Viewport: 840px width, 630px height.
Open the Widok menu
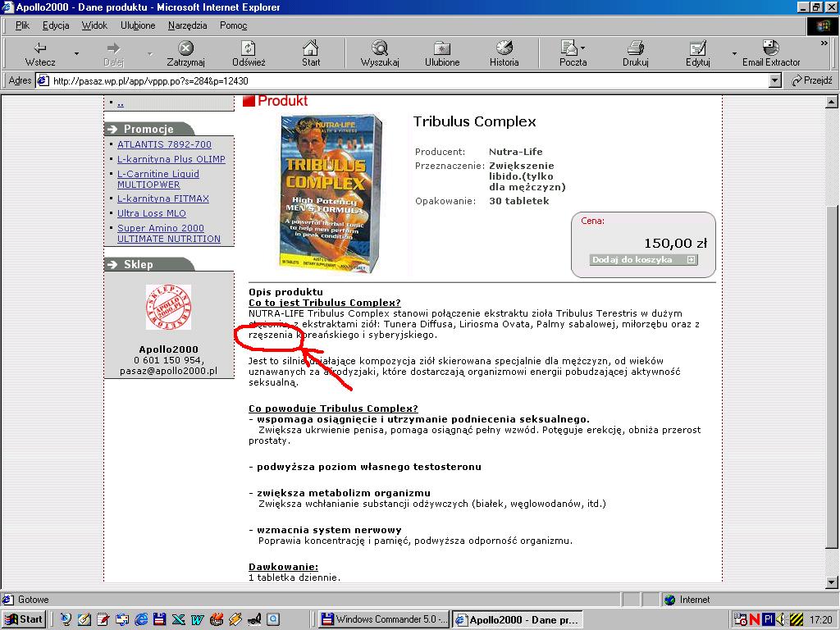click(94, 25)
